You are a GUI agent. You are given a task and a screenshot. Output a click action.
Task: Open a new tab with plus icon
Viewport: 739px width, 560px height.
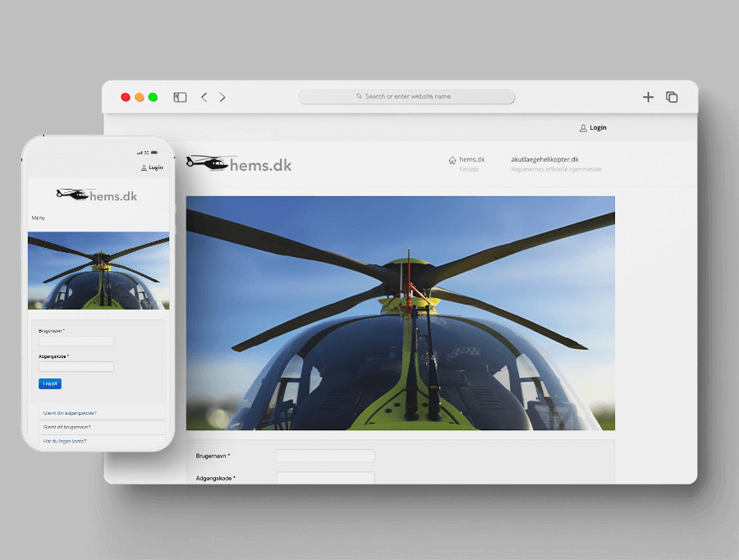click(648, 97)
